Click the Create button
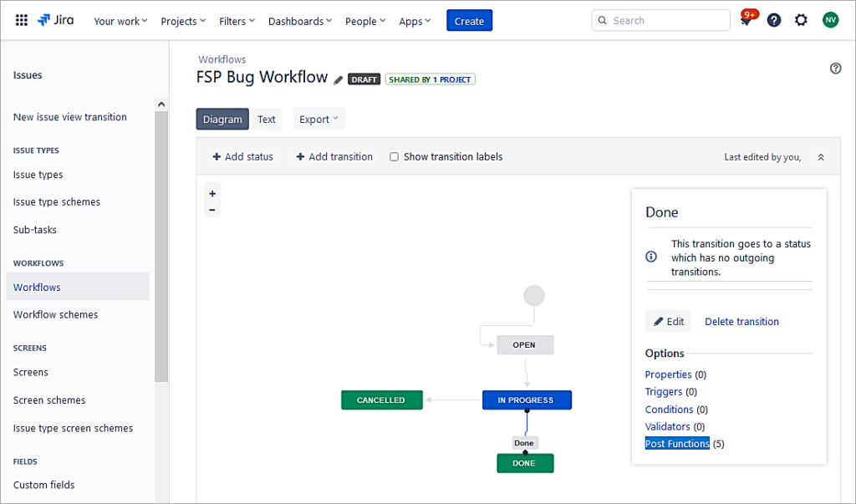 point(469,20)
